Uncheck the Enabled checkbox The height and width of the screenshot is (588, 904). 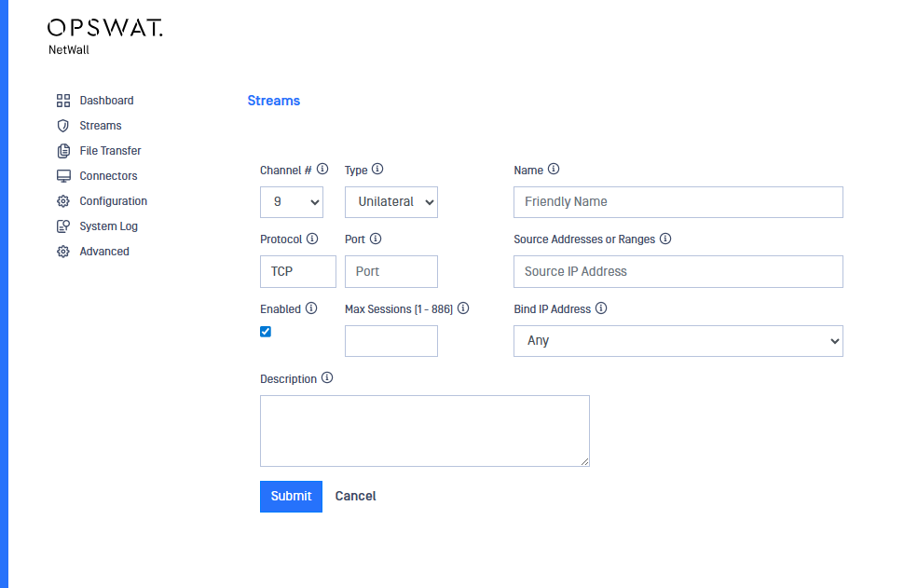point(266,332)
